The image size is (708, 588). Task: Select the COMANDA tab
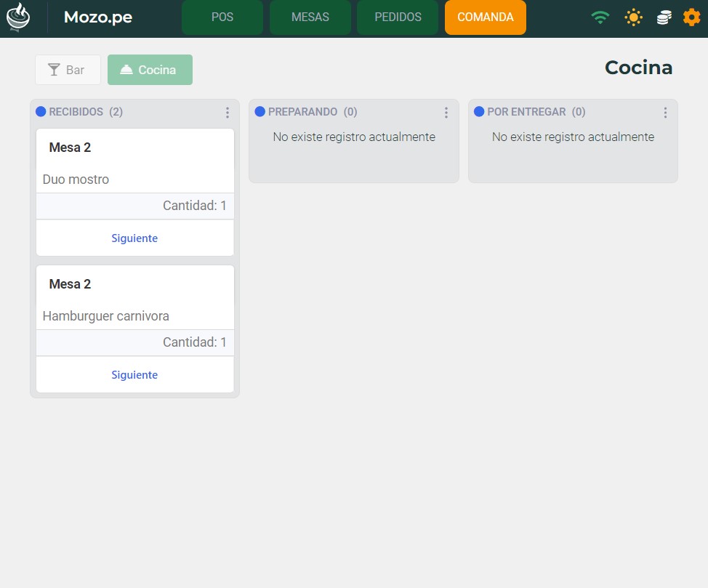click(486, 17)
